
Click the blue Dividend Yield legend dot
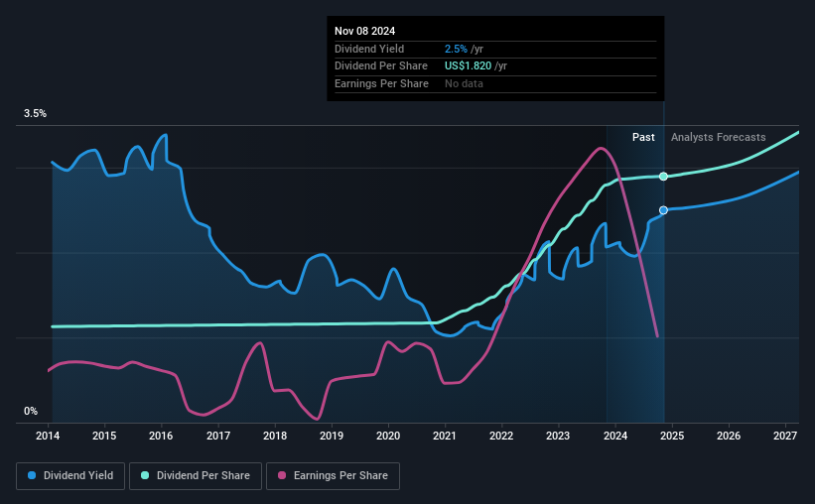coord(32,475)
